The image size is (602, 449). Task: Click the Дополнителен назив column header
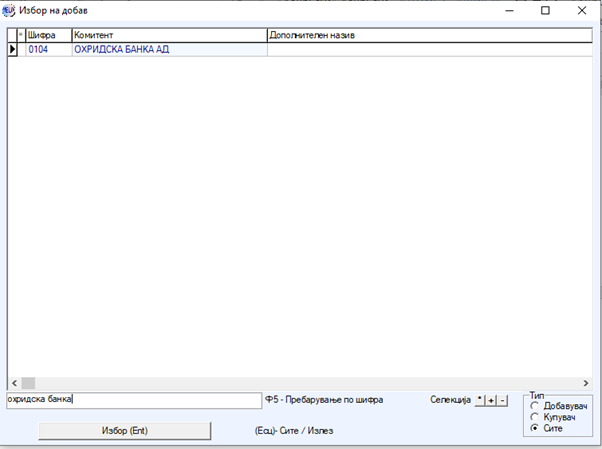(430, 35)
